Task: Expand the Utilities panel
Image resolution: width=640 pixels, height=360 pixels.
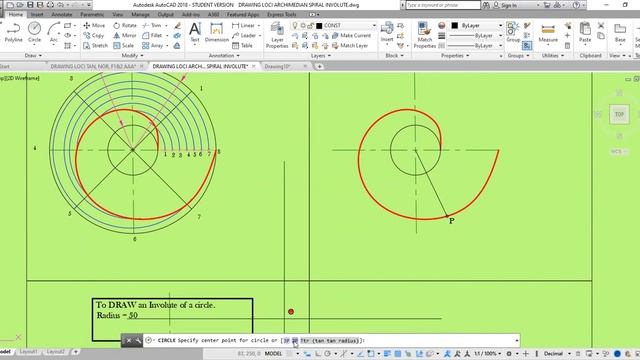Action: pos(553,56)
